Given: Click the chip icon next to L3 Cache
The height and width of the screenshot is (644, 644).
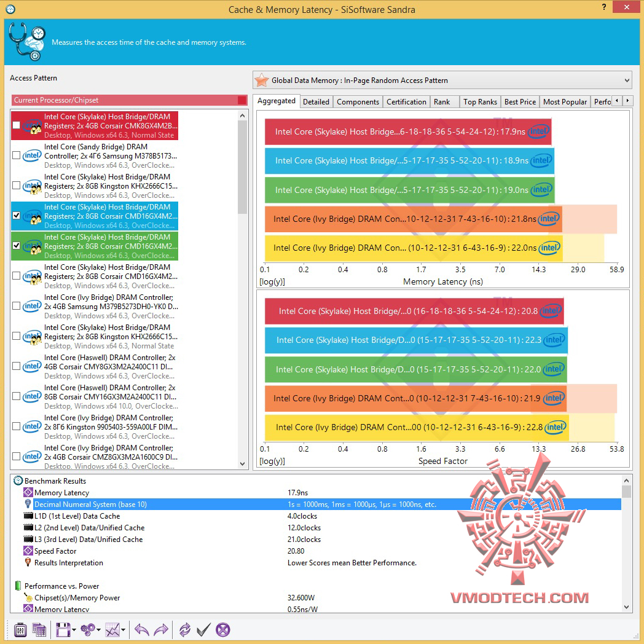Looking at the screenshot, I should (x=28, y=539).
